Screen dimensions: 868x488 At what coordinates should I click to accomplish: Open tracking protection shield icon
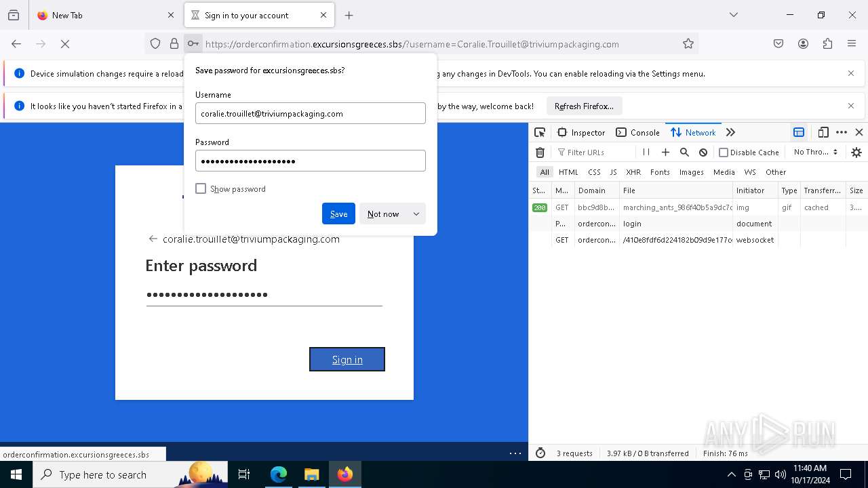[x=155, y=44]
